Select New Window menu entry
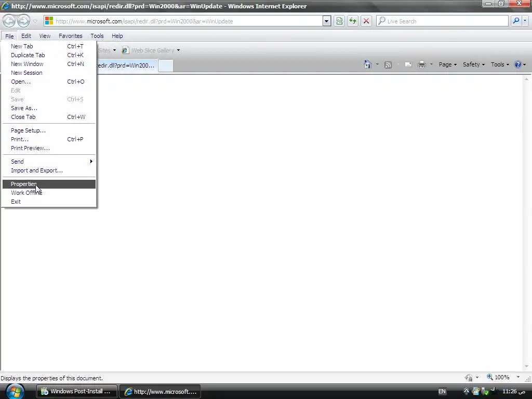This screenshot has width=532, height=399. pyautogui.click(x=49, y=64)
